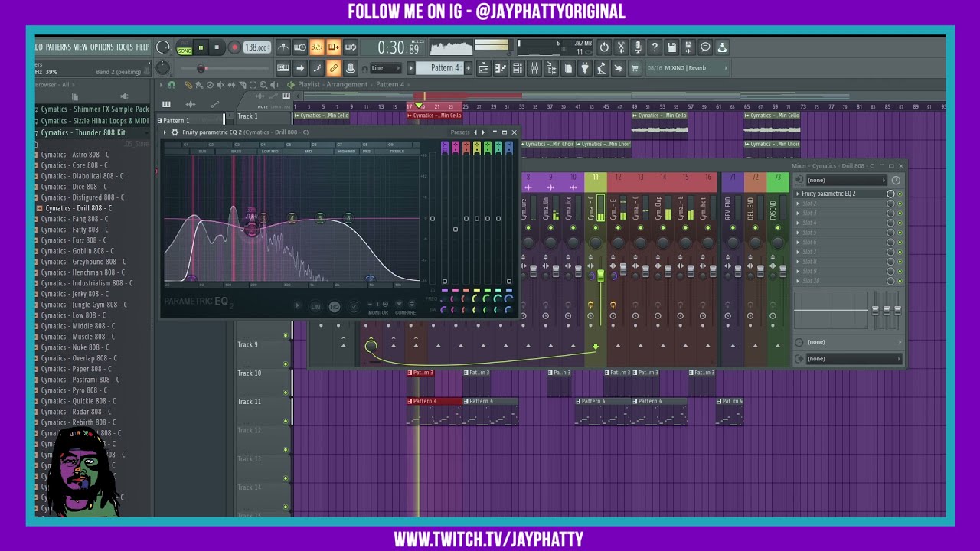This screenshot has height=551, width=980.
Task: Open the piano roll icon
Action: coord(501,68)
